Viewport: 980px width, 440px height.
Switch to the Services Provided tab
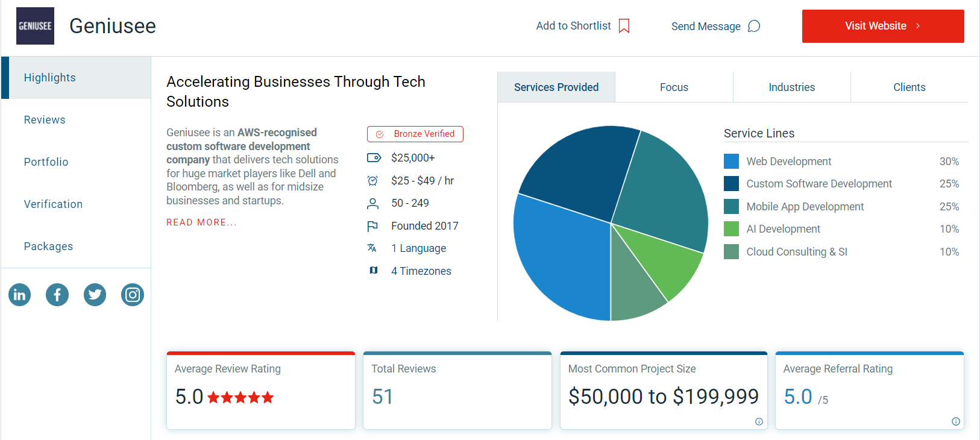(x=556, y=87)
